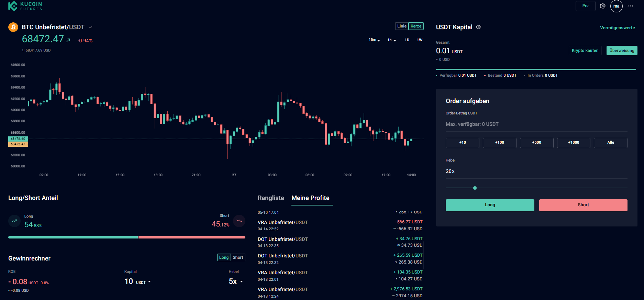Expand the BTC Unbefristet/USDT pair dropdown

point(90,27)
